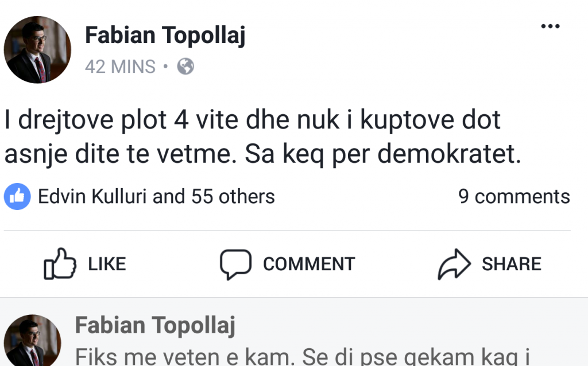This screenshot has width=588, height=366.
Task: Open Edvin Kulluri's name in the likes
Action: click(93, 197)
